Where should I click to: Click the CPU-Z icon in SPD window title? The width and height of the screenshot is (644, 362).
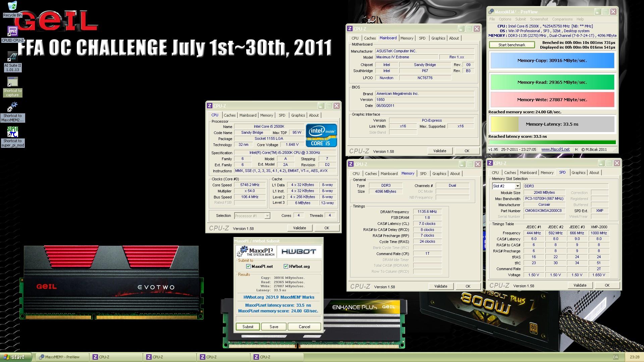pyautogui.click(x=490, y=163)
